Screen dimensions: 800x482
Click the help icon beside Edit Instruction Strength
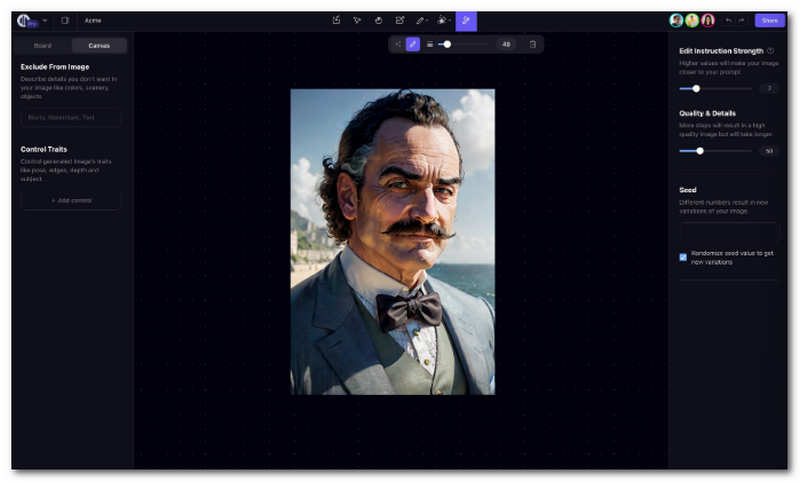tap(770, 50)
